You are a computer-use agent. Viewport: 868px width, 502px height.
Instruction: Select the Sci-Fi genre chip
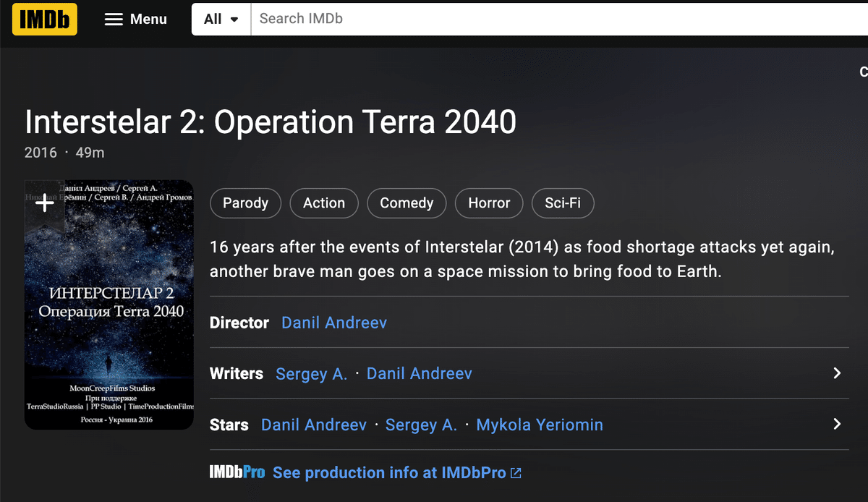click(563, 203)
